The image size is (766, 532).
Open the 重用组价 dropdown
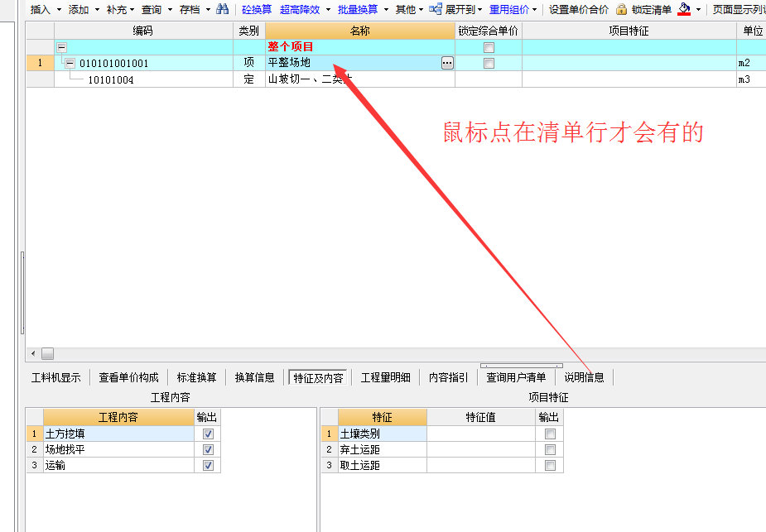[535, 9]
